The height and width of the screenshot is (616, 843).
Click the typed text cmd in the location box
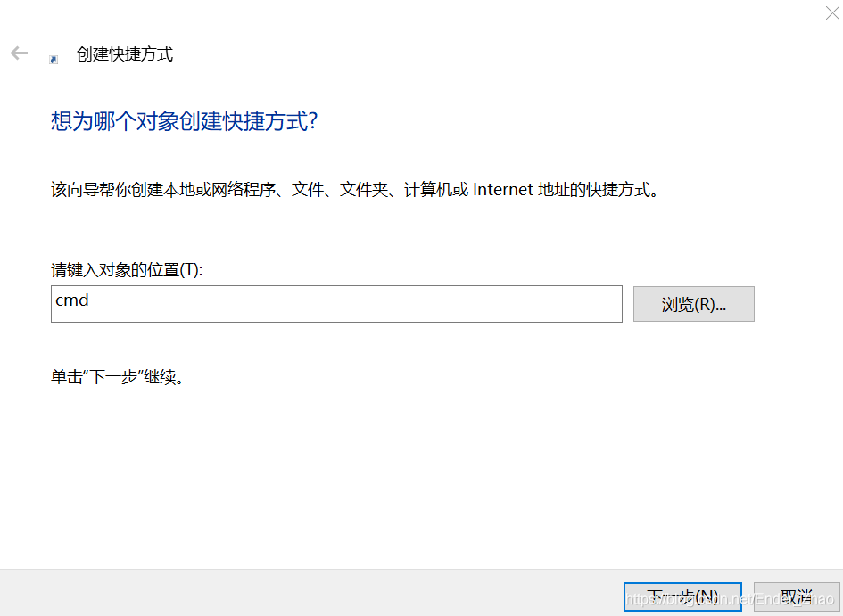pyautogui.click(x=72, y=300)
